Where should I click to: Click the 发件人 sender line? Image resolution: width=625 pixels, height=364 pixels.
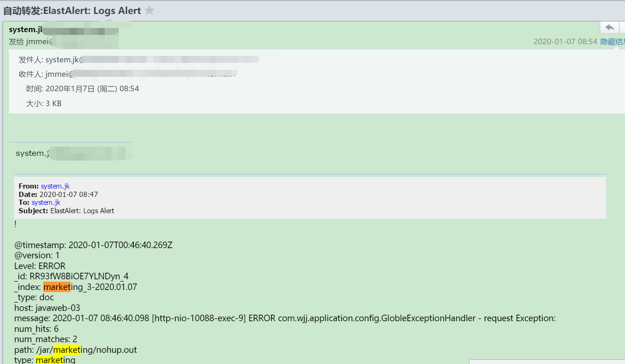[x=138, y=60]
